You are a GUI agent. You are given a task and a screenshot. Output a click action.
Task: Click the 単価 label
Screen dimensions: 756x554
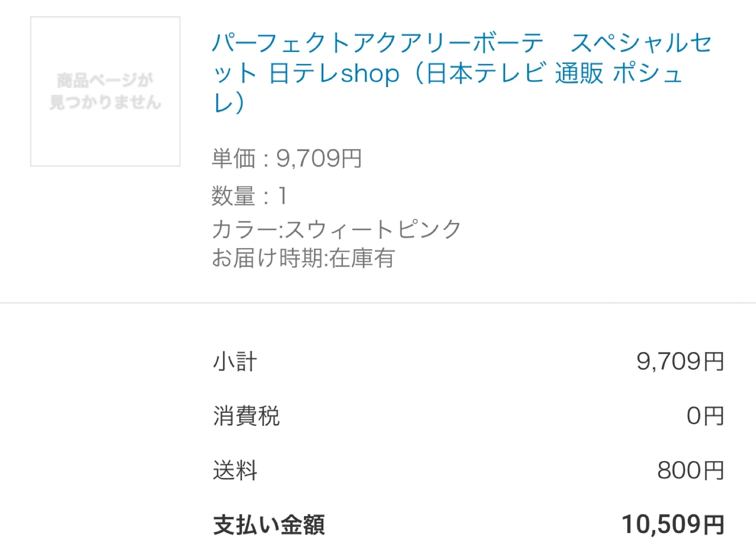tap(234, 158)
